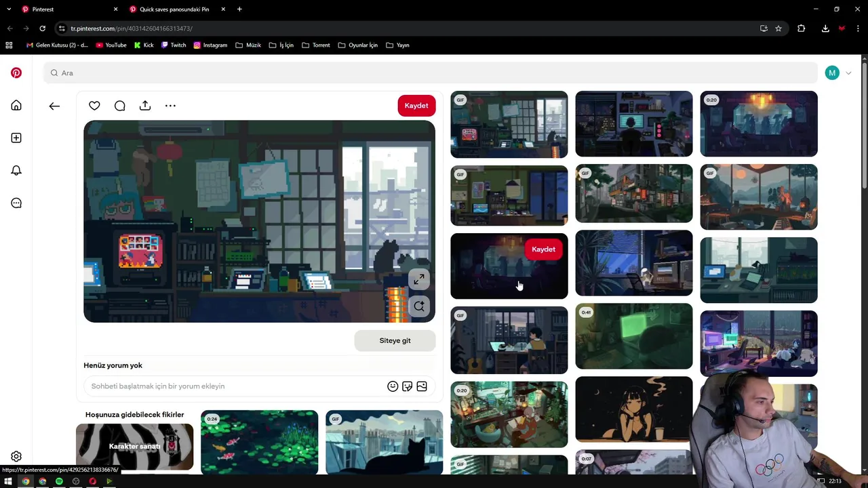
Task: Expand the account chevron next to profile
Action: click(848, 73)
